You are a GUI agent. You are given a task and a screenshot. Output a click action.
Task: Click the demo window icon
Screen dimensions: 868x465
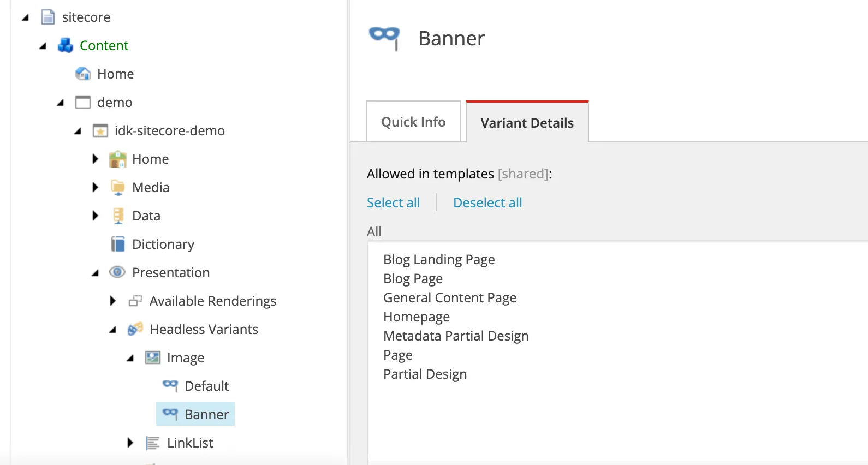click(83, 102)
